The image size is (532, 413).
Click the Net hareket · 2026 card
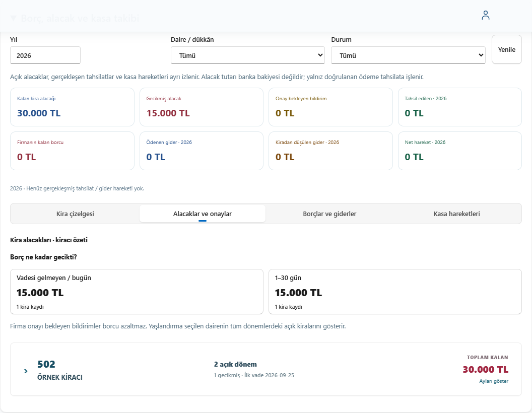[x=460, y=151]
